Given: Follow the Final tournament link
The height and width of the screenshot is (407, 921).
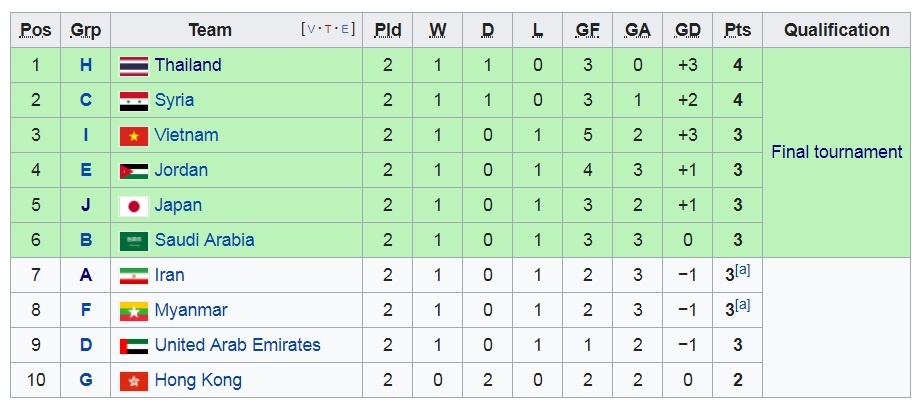Looking at the screenshot, I should [836, 152].
